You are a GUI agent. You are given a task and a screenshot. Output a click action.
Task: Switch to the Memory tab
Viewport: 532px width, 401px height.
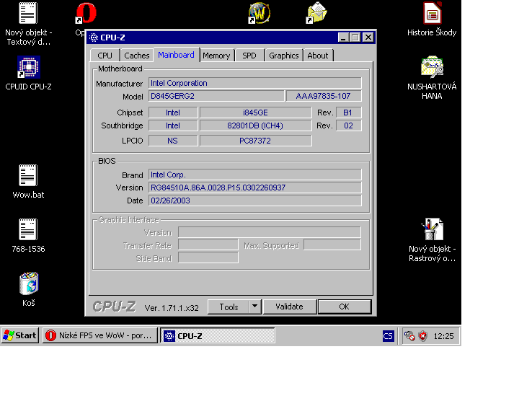216,56
